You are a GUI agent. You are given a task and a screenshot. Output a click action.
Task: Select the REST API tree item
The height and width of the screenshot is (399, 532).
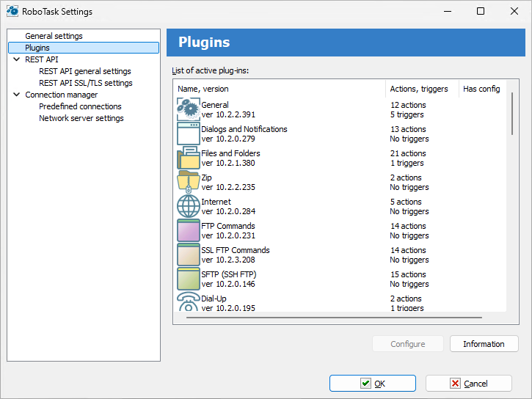(41, 59)
